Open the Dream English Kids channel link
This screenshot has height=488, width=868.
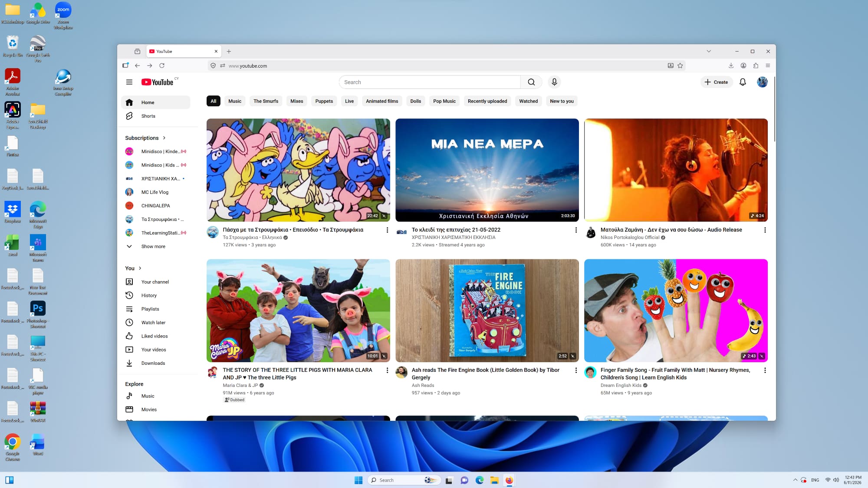point(621,385)
